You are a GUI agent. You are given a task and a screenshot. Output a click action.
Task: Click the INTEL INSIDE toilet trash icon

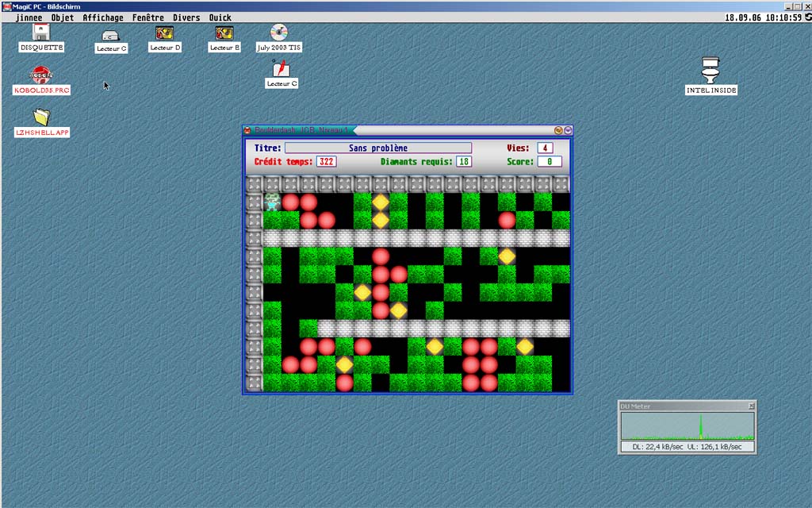pos(710,71)
